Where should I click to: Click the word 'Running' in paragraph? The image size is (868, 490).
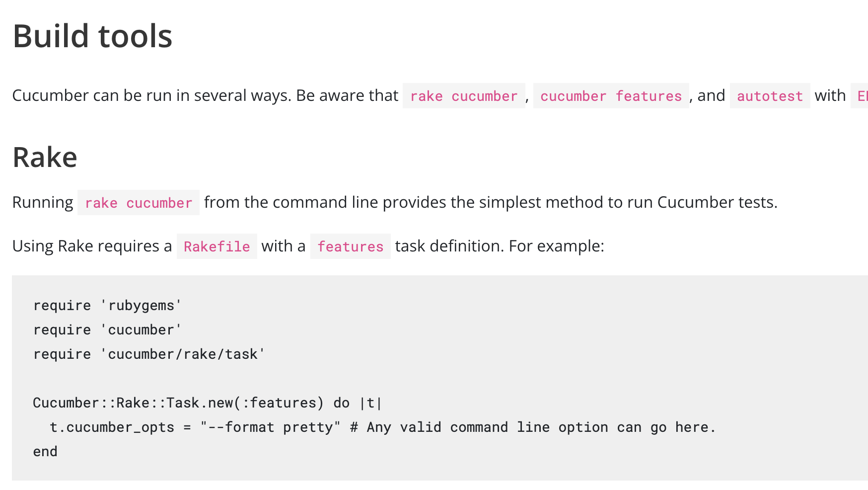tap(43, 203)
